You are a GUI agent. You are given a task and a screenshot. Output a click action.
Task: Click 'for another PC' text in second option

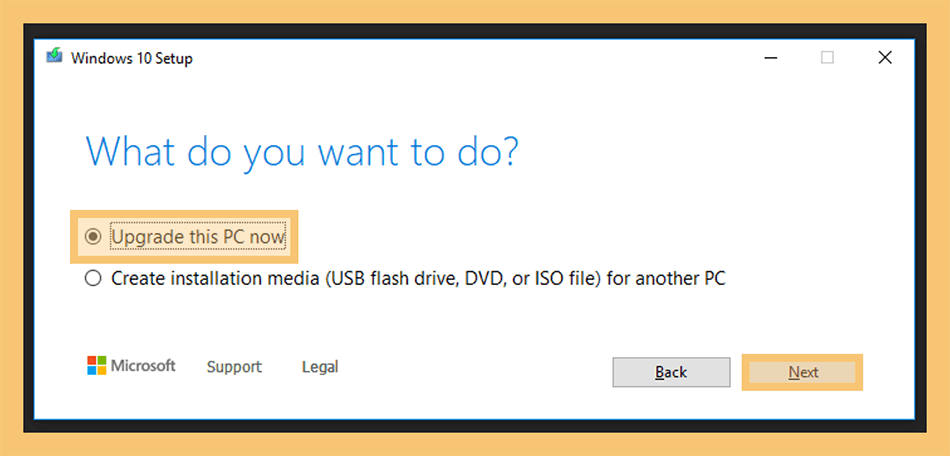tap(666, 279)
